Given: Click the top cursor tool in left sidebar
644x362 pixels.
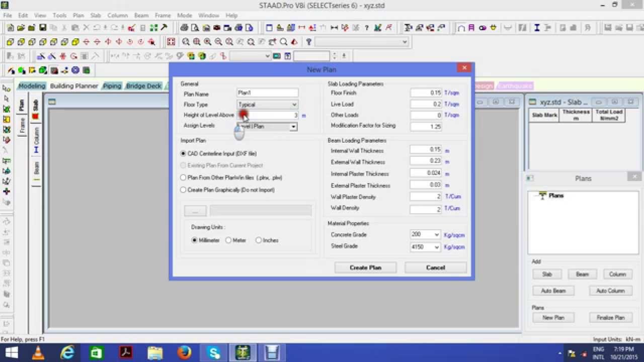Looking at the screenshot, I should tap(7, 88).
